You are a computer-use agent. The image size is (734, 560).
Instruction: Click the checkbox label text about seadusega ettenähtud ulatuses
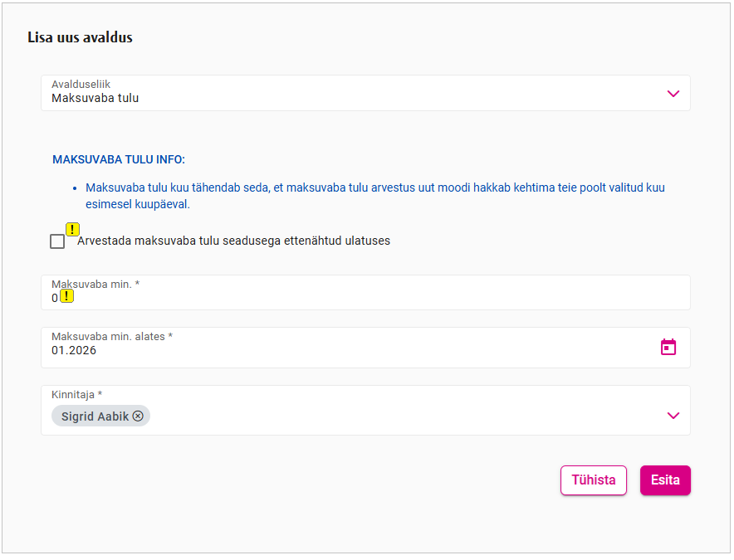point(233,241)
